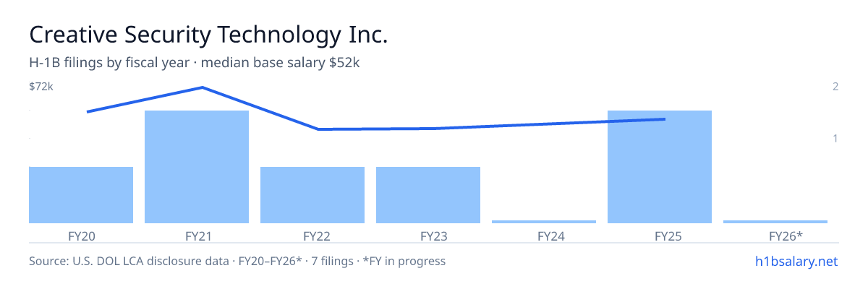Screen dimensions: 868x289
Task: Click the FY25 filings bar
Action: pyautogui.click(x=660, y=167)
